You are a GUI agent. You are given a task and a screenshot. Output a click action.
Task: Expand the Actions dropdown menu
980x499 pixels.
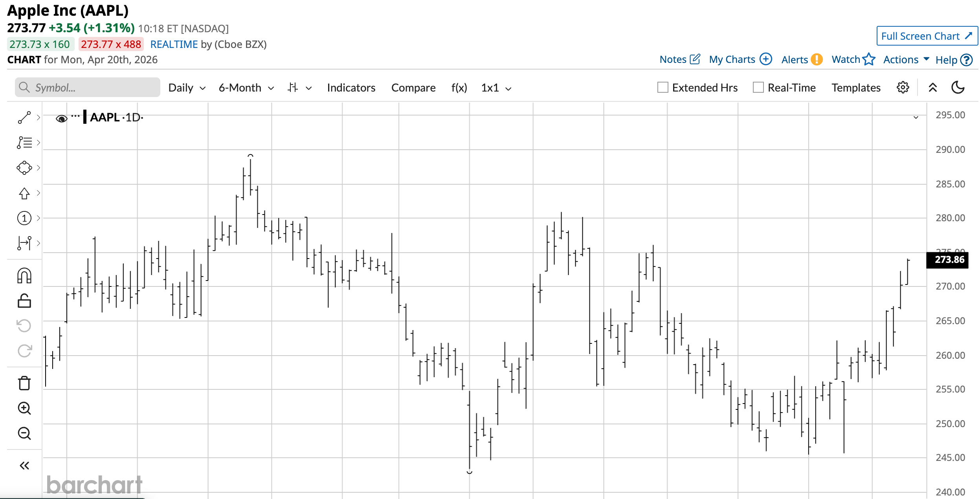(906, 60)
